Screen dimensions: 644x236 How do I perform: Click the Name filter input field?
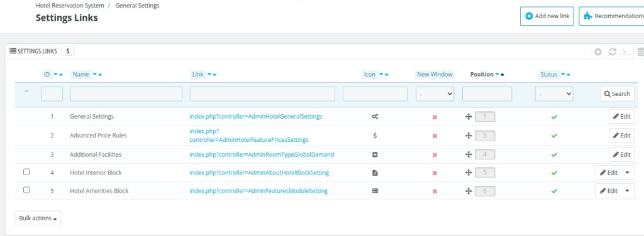pyautogui.click(x=126, y=94)
